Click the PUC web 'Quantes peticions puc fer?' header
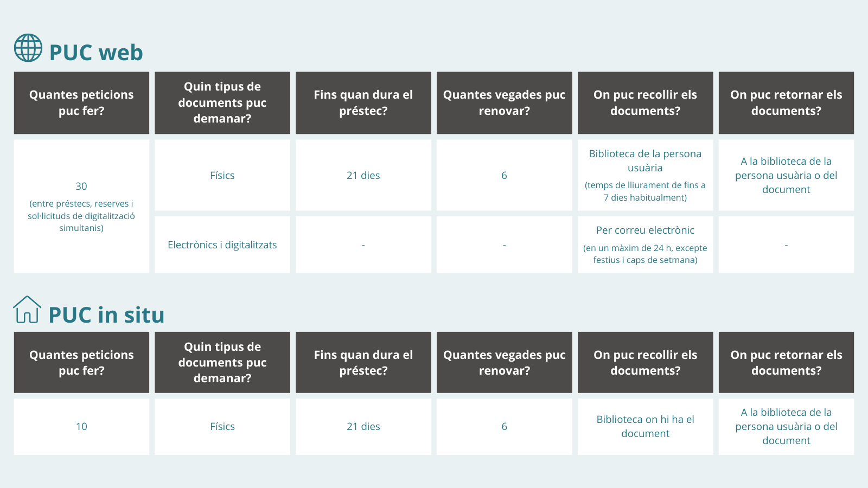The image size is (868, 488). [81, 103]
